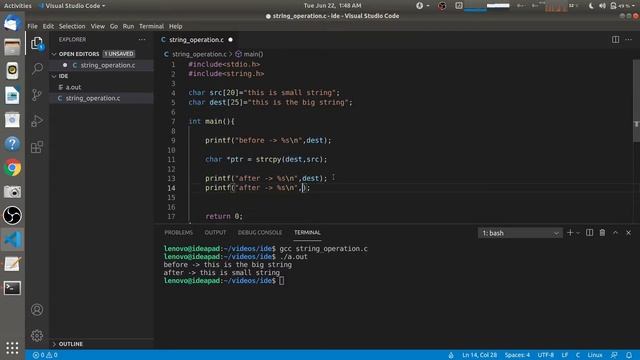This screenshot has width=640, height=360.
Task: Maximize the panel with the up chevron
Action: click(616, 233)
